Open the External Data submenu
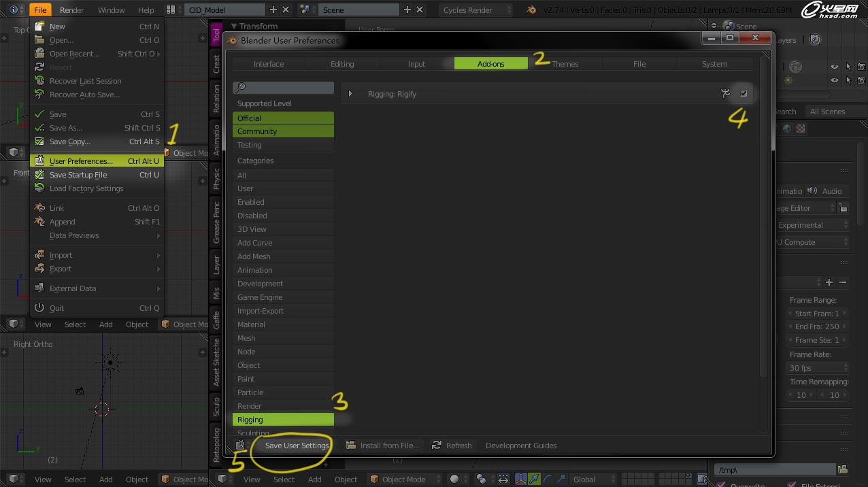This screenshot has width=868, height=487. point(97,288)
